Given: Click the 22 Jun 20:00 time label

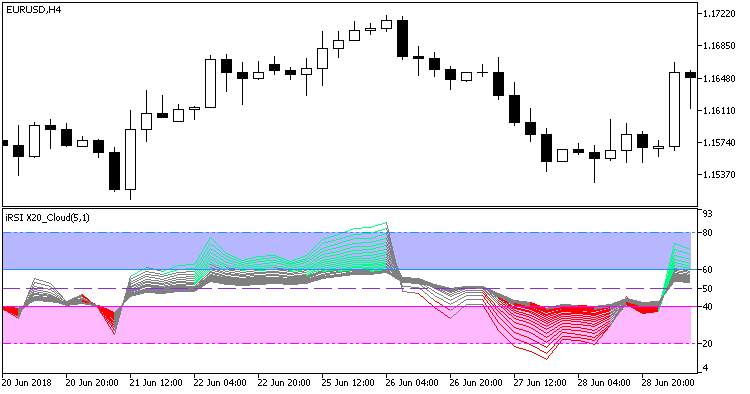Looking at the screenshot, I should click(x=284, y=383).
